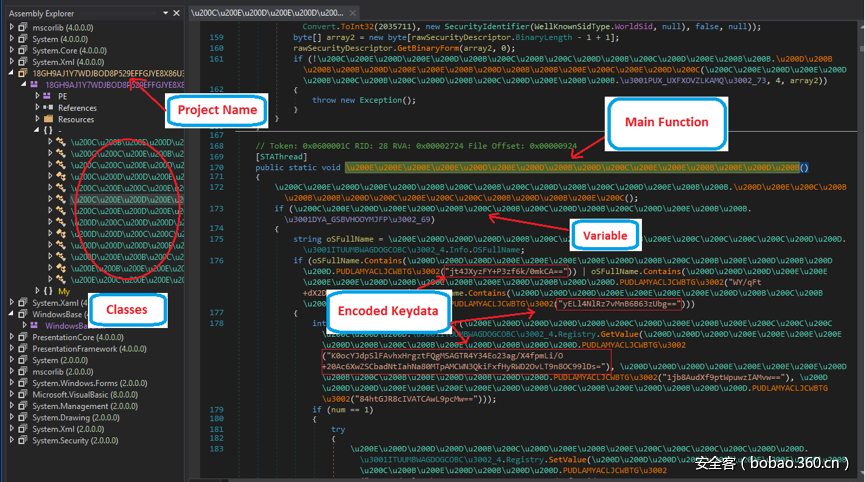The width and height of the screenshot is (865, 482).
Task: Click the PresentationCore assembly icon
Action: coord(23,337)
